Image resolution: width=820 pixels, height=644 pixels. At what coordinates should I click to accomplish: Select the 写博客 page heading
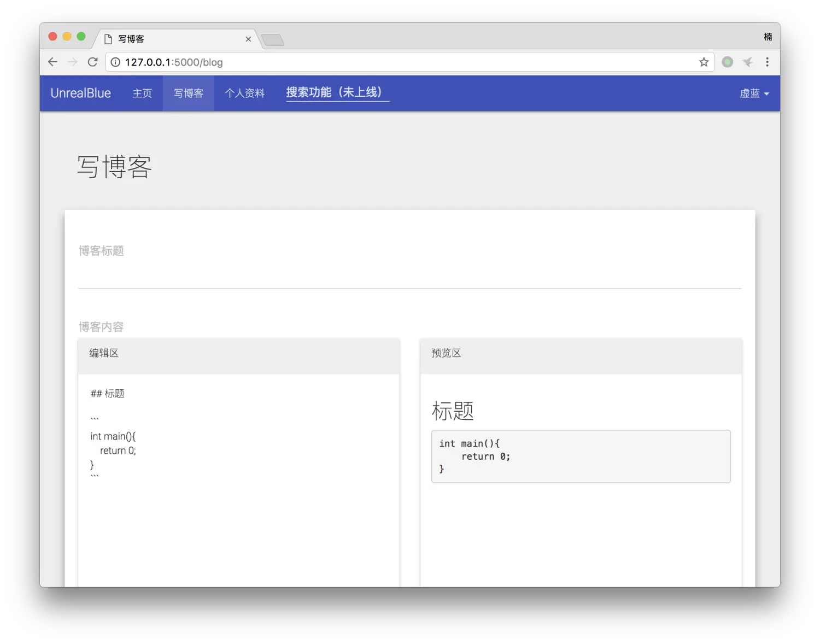click(114, 167)
